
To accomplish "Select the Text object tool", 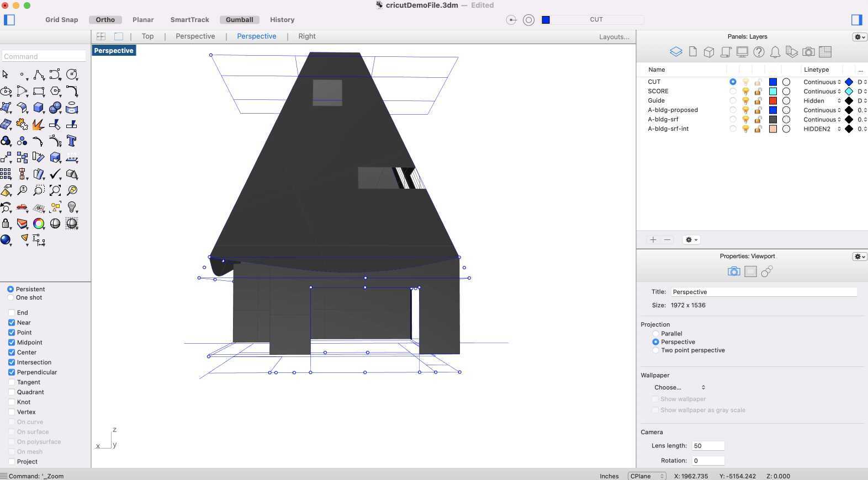I will coord(71,141).
